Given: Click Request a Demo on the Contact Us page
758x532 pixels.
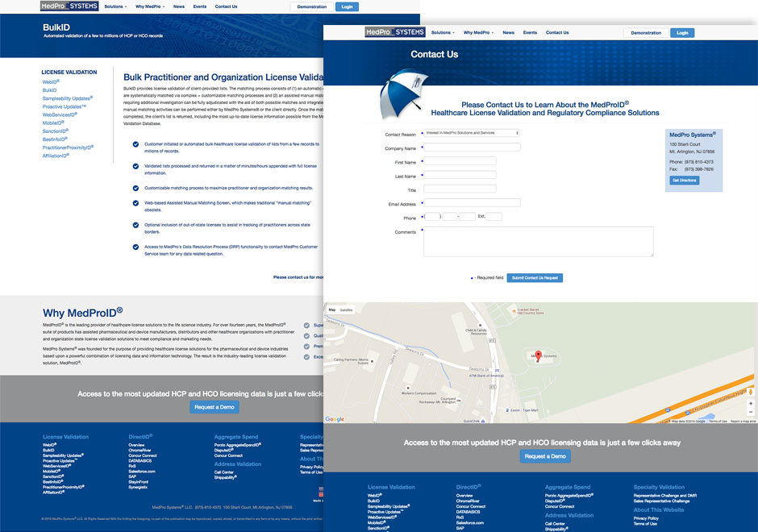Looking at the screenshot, I should coord(545,456).
